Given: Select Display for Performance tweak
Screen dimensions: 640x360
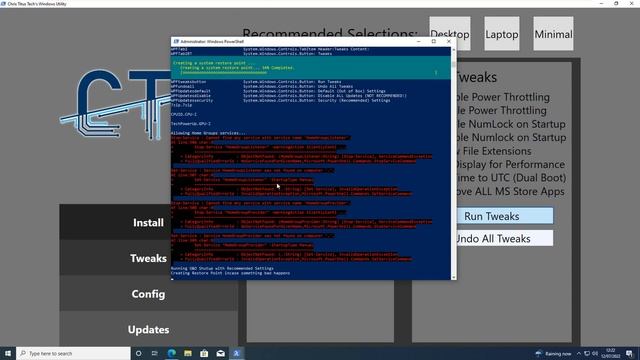Looking at the screenshot, I should [511, 164].
